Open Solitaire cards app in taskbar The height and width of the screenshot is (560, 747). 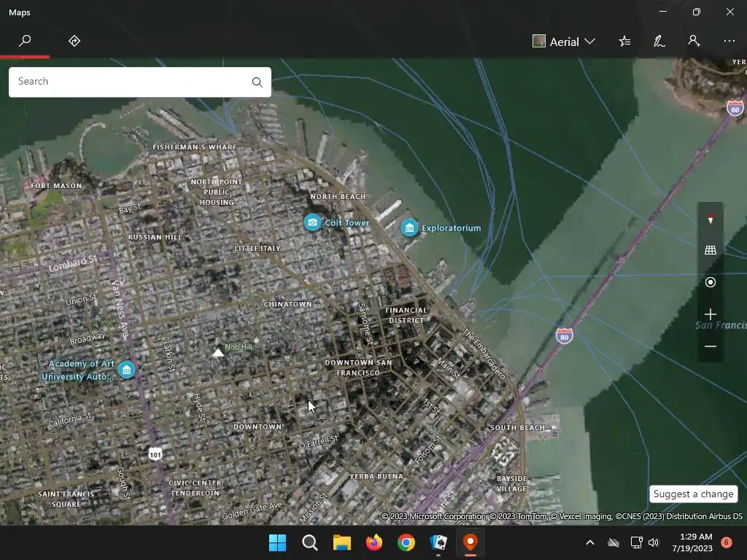(438, 542)
